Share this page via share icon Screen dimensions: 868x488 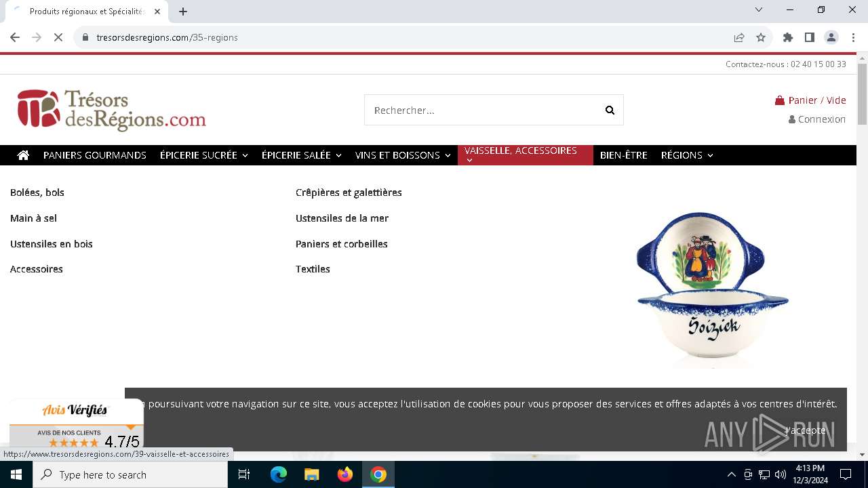[x=739, y=37]
